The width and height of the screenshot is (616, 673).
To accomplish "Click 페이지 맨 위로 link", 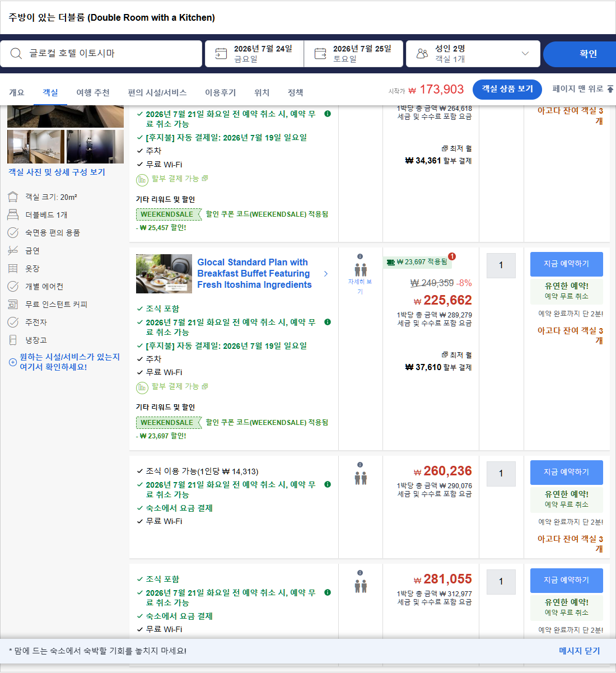I will point(578,88).
